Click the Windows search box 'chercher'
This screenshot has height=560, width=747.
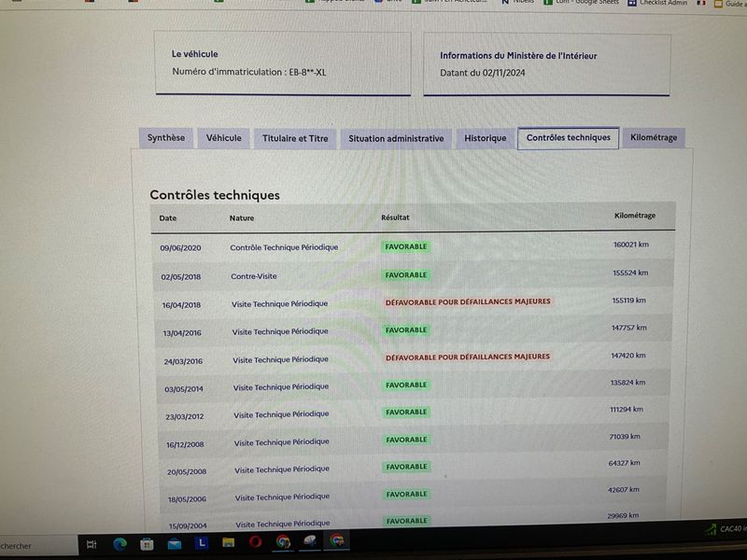38,546
